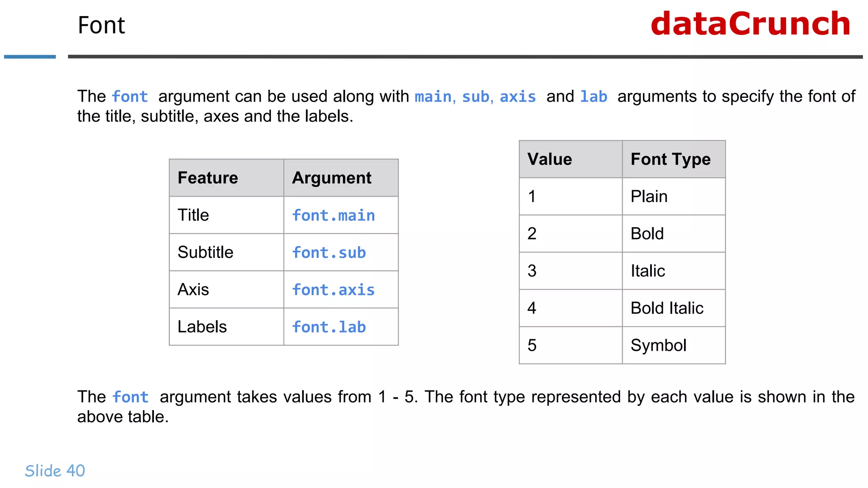Select the 'Plain' font type cell
The width and height of the screenshot is (868, 488).
click(673, 197)
